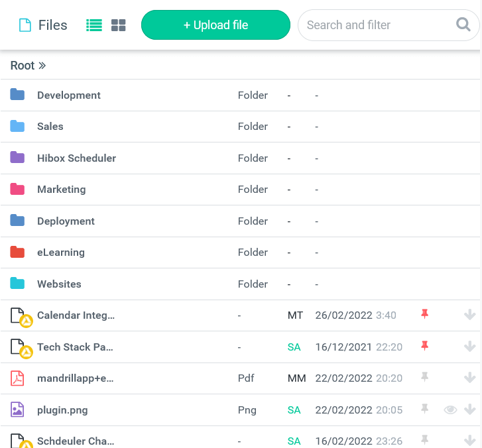Preview plugin.png with the eye icon
Screen dimensions: 482x448
[x=451, y=410]
